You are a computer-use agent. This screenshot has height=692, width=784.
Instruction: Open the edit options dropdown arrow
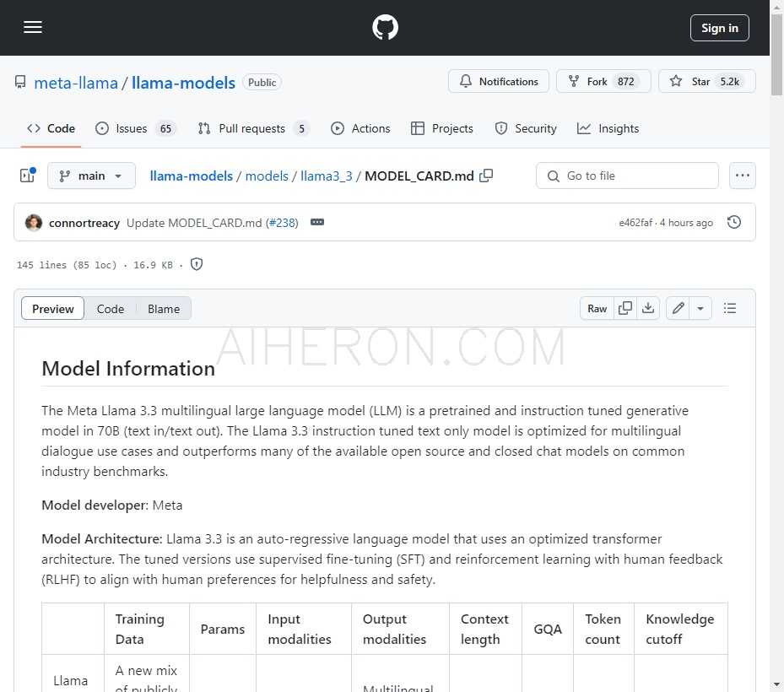pyautogui.click(x=700, y=309)
